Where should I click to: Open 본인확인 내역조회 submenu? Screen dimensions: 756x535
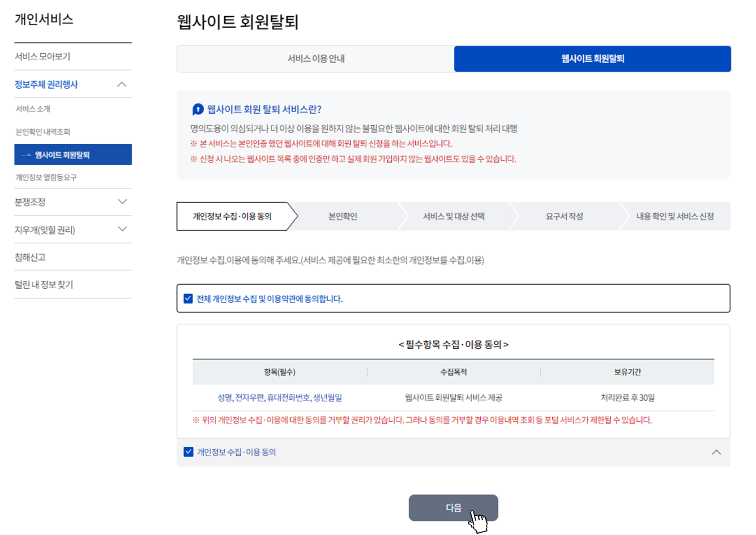(x=43, y=132)
